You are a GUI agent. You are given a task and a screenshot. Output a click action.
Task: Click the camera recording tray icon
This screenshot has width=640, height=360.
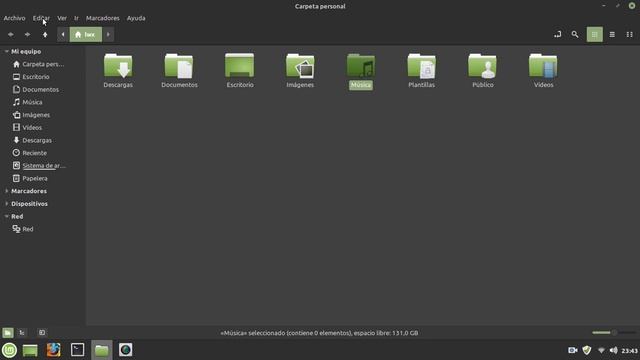pos(573,350)
